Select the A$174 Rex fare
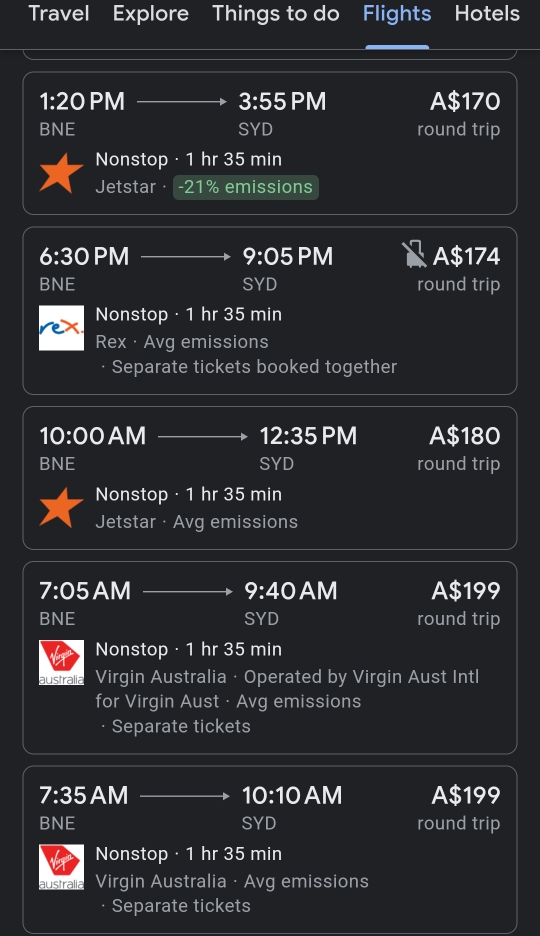 466,257
